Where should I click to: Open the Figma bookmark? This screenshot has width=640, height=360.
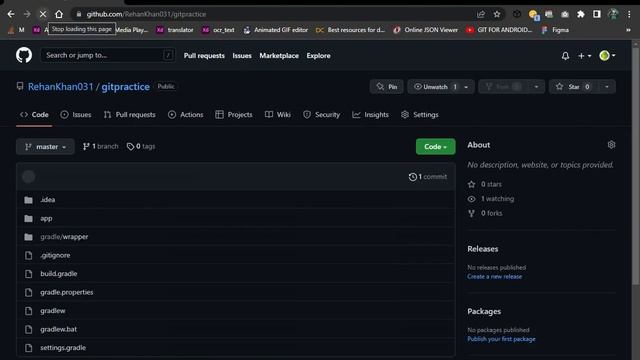tap(555, 30)
